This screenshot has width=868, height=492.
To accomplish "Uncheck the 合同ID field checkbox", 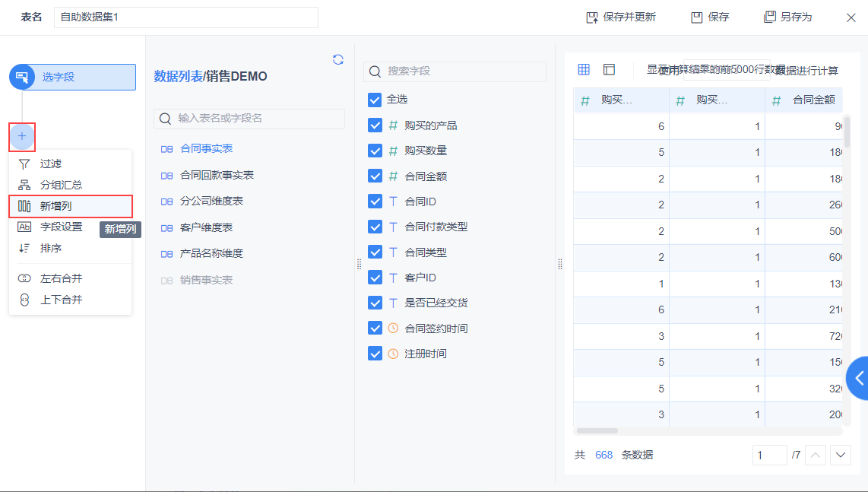I will tap(375, 201).
